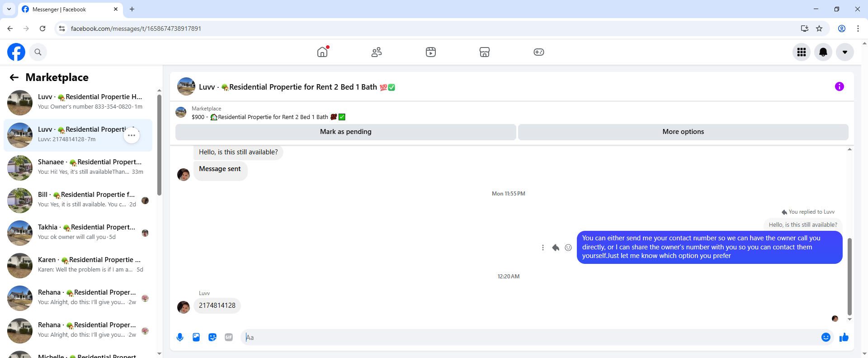Open the Chrome profile icon
The image size is (868, 358).
[842, 29]
